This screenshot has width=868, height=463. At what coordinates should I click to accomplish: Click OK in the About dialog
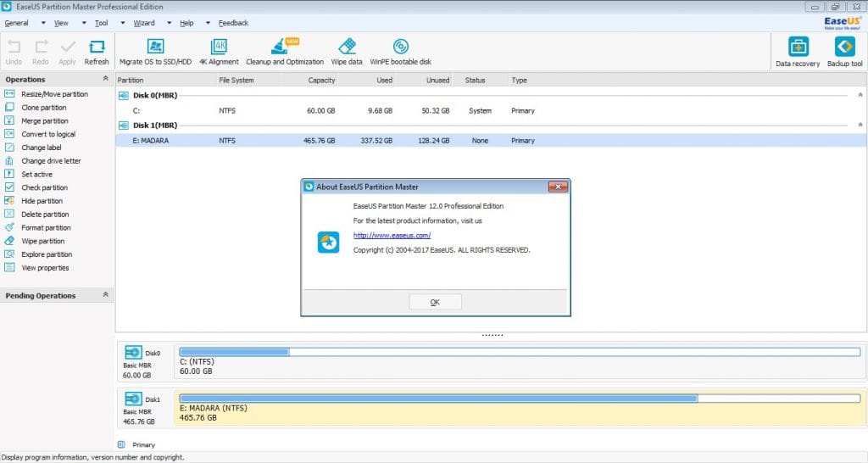(x=435, y=302)
